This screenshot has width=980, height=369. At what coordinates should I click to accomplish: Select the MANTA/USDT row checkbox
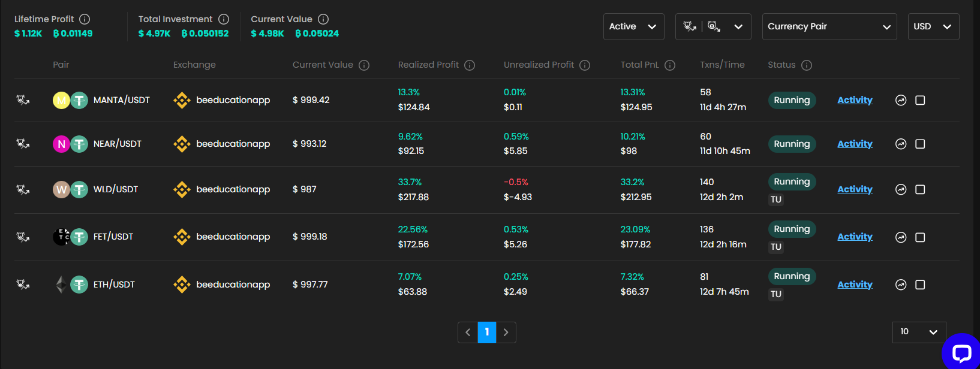point(920,101)
